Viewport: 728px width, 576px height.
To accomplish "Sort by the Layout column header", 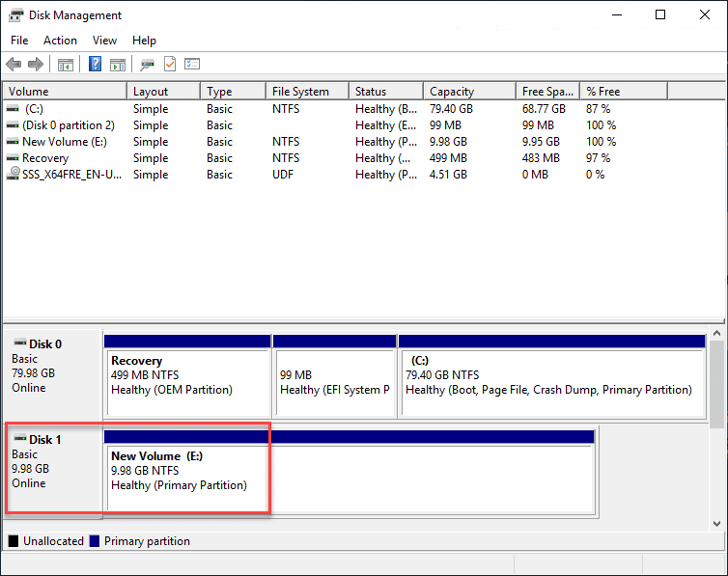I will point(164,92).
